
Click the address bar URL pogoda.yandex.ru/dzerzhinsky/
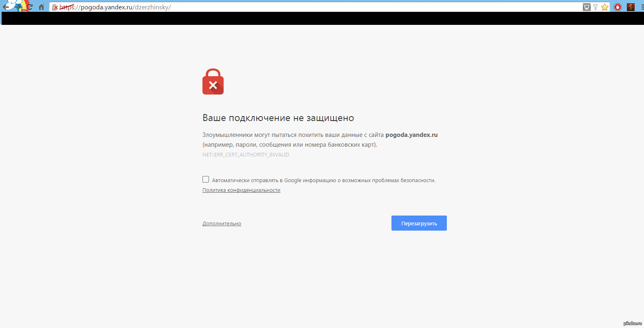pos(115,7)
